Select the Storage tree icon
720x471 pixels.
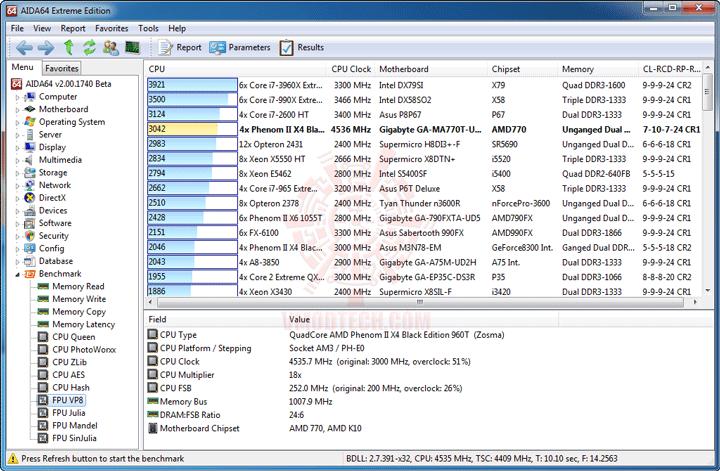tap(30, 173)
